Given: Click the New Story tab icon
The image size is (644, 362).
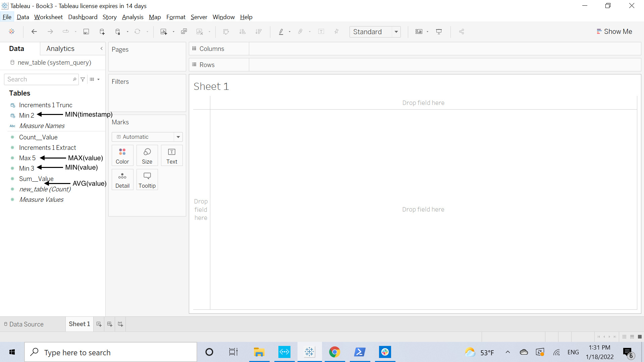Looking at the screenshot, I should 120,324.
